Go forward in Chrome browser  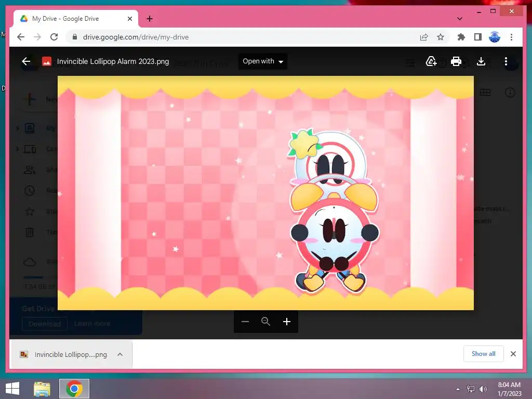[x=37, y=37]
